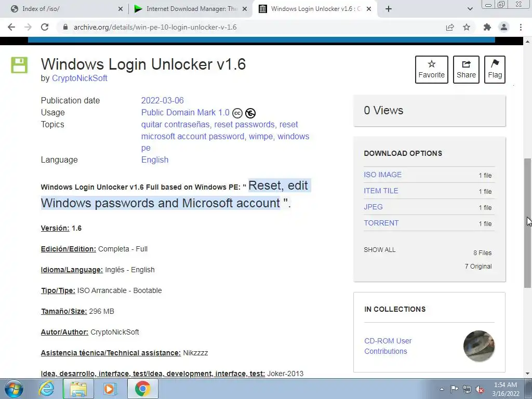532x399 pixels.
Task: Open the JPEG download option
Action: click(x=373, y=207)
